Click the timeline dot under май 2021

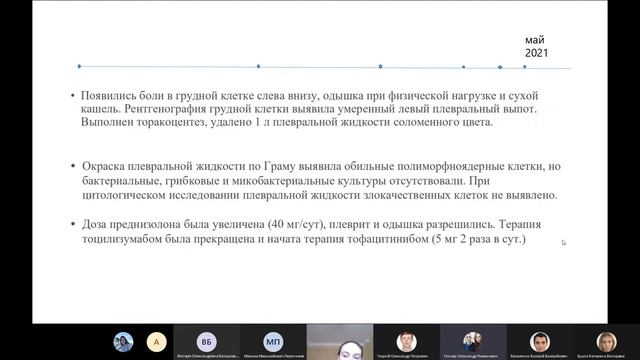point(524,67)
